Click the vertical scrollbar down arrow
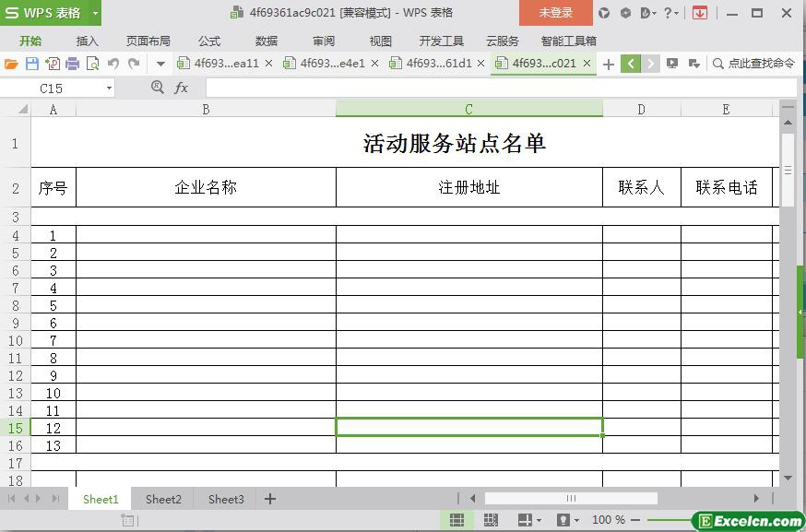This screenshot has height=532, width=806. click(x=788, y=478)
